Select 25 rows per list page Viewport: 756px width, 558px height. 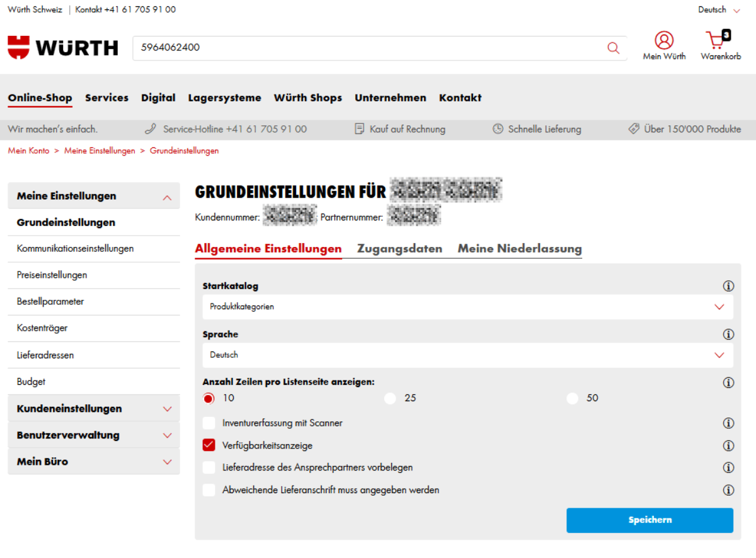coord(391,398)
